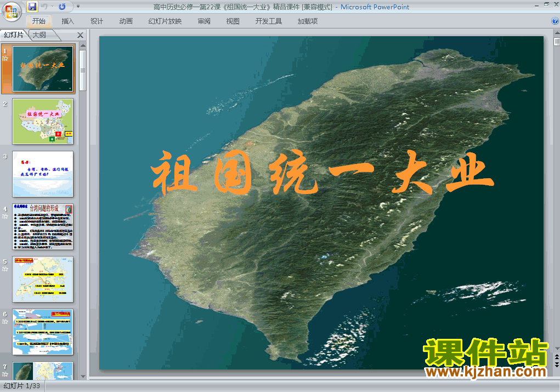Open the 审阅 tab

[x=204, y=21]
